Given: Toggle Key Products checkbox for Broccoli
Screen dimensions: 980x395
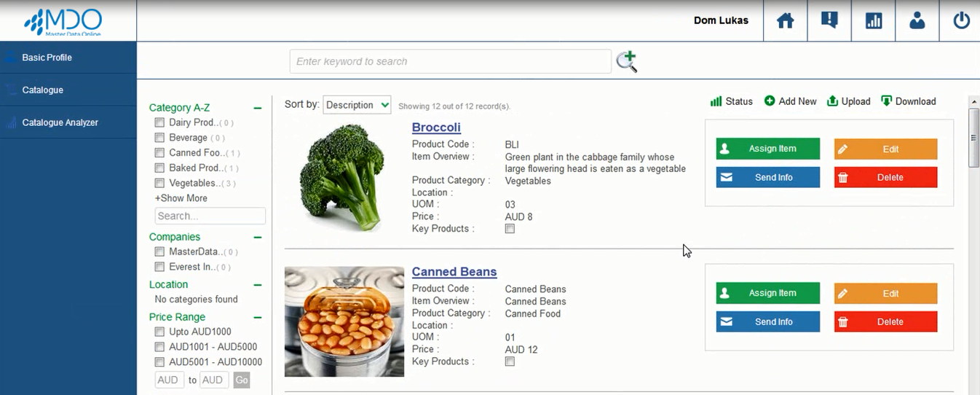Looking at the screenshot, I should (x=510, y=229).
